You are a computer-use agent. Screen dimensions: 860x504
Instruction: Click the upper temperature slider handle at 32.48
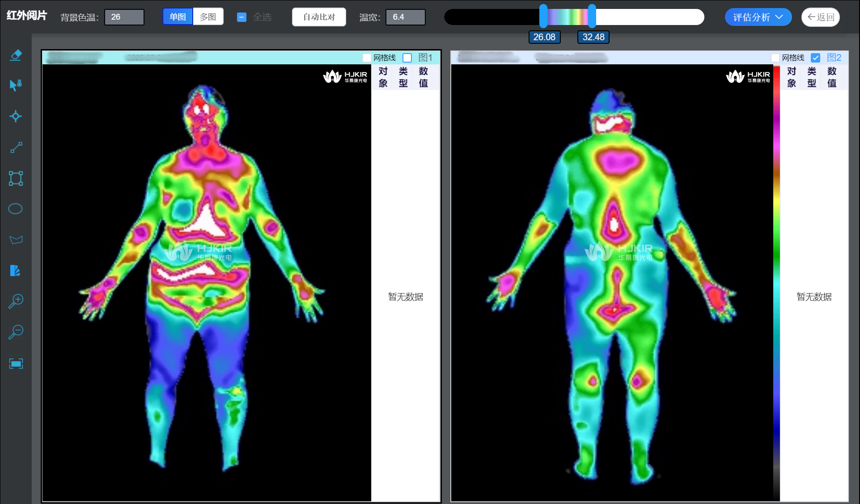point(592,17)
